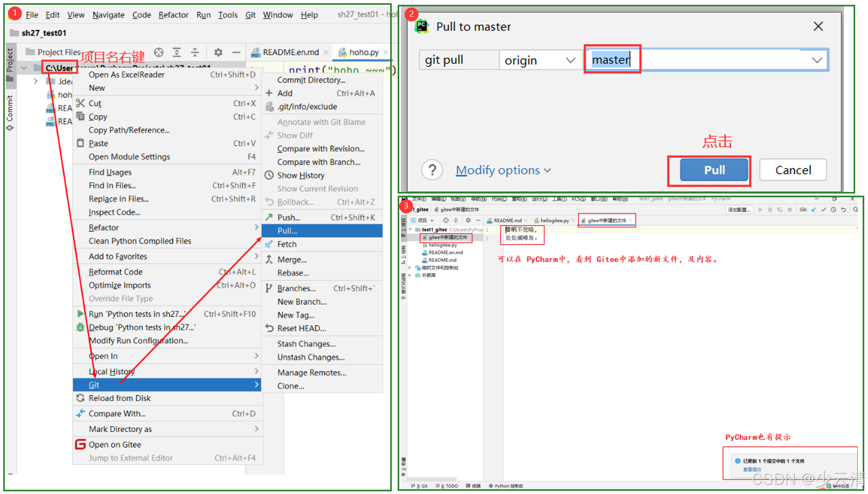Expand the Local History submenu

[x=167, y=372]
